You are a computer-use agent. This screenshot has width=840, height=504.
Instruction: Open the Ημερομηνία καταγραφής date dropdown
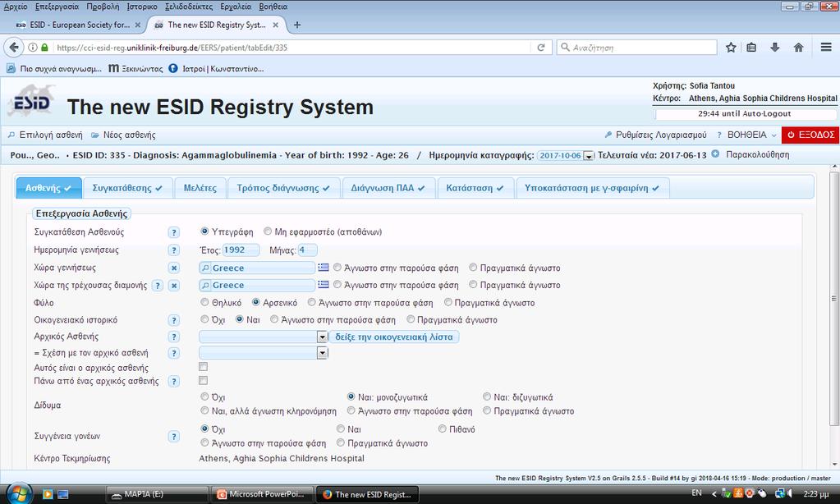(589, 156)
